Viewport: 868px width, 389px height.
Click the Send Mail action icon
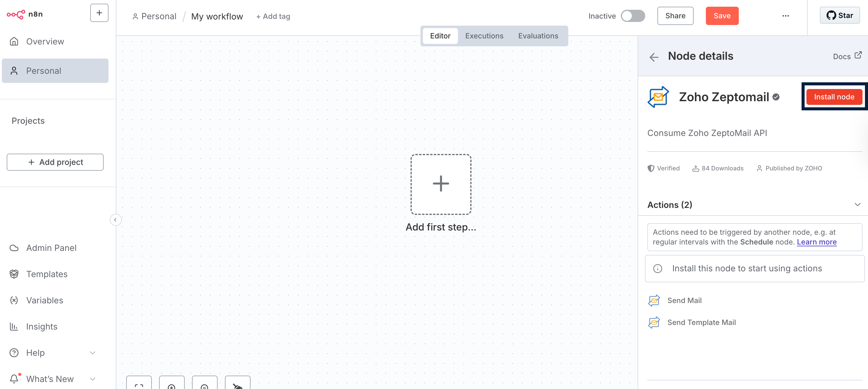654,300
